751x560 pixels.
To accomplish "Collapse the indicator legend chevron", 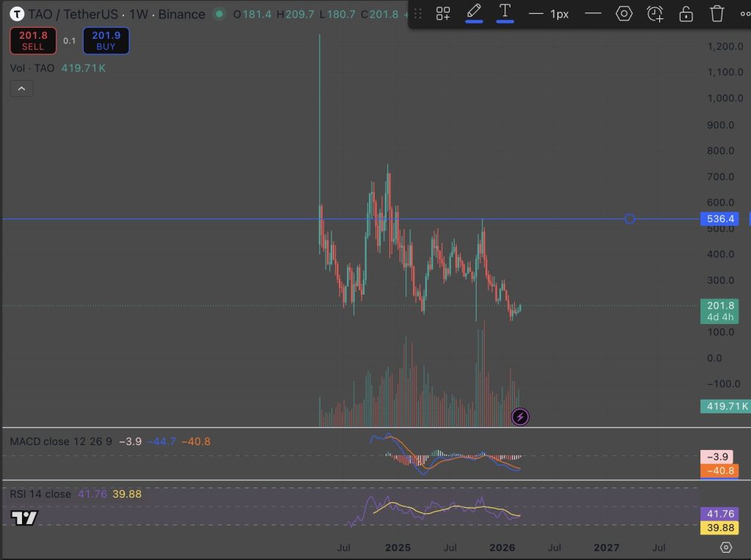I will click(x=21, y=89).
